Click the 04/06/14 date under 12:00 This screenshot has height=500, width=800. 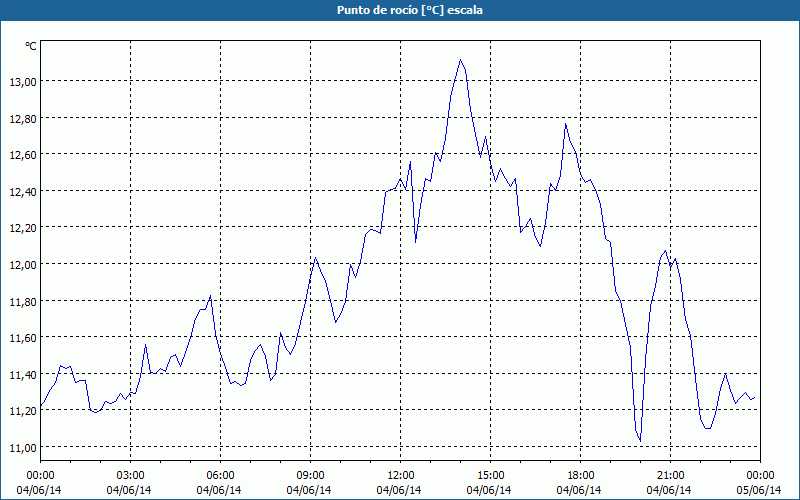[399, 490]
